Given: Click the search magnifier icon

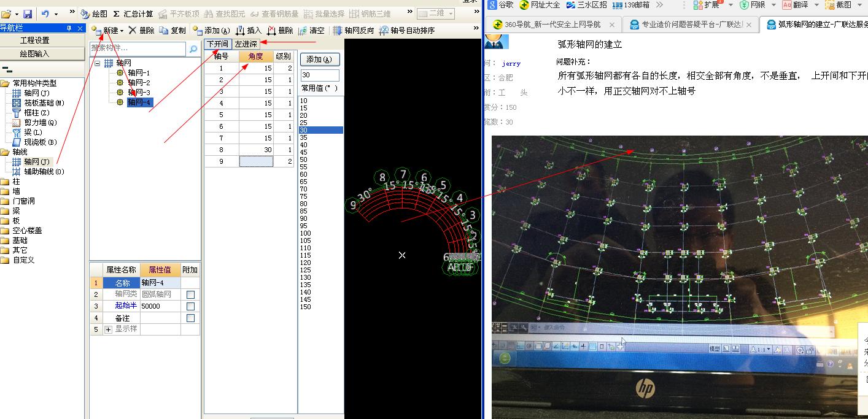Looking at the screenshot, I should click(x=193, y=49).
